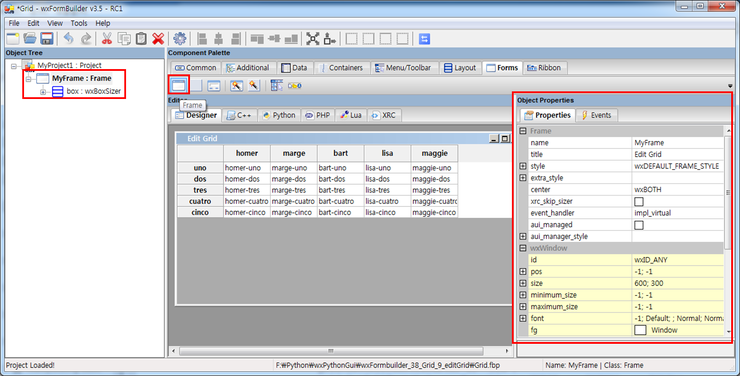The image size is (740, 376).
Task: Toggle the first border square icon in toolbar
Action: pyautogui.click(x=352, y=39)
